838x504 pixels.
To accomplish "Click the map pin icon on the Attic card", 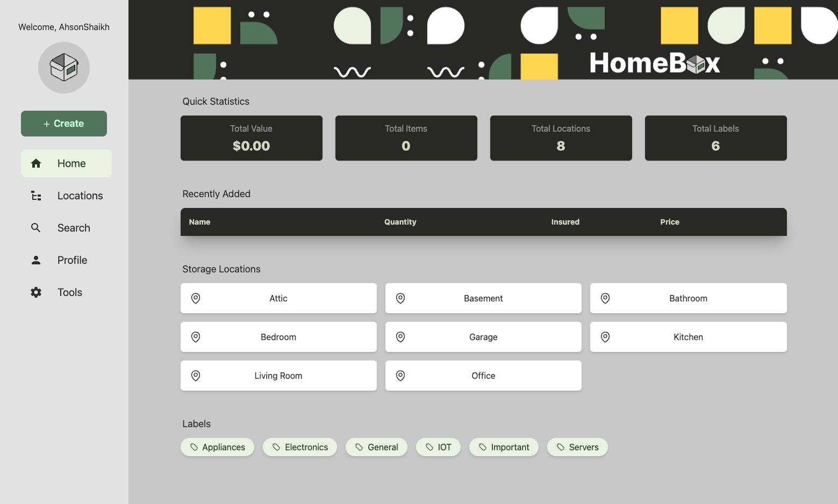I will click(195, 298).
